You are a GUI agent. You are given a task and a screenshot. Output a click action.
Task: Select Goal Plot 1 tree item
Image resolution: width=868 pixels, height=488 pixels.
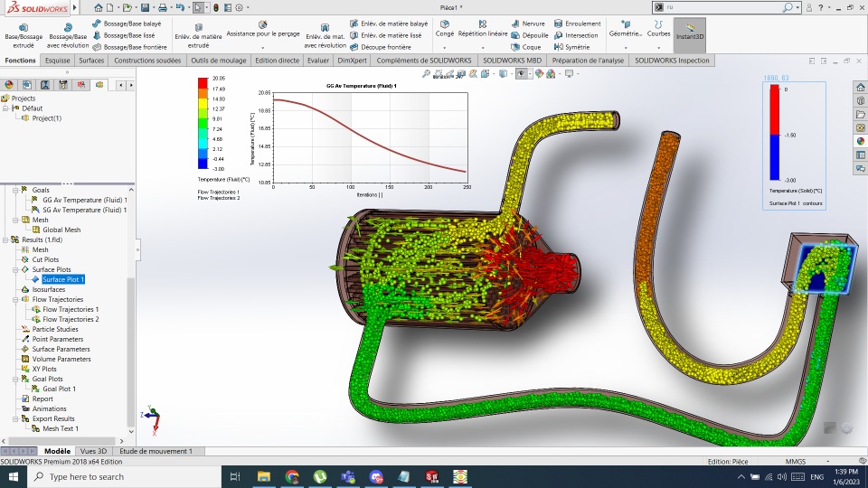click(x=60, y=389)
